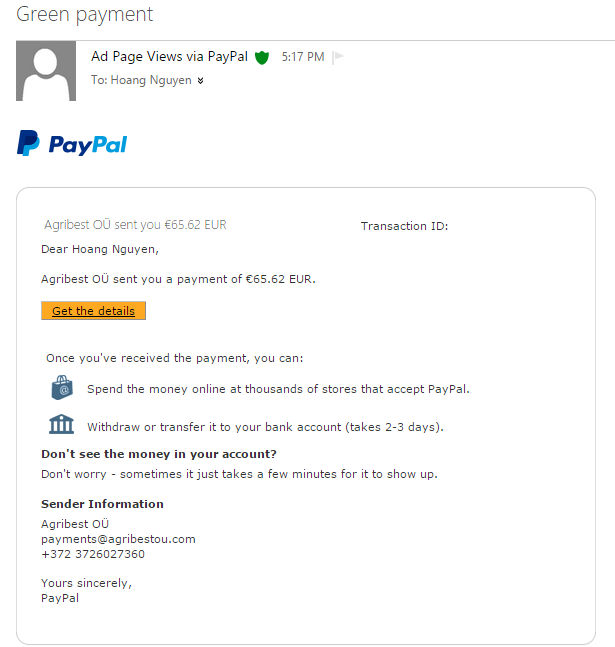
Task: Click the 5:17 PM timestamp
Action: tap(303, 57)
